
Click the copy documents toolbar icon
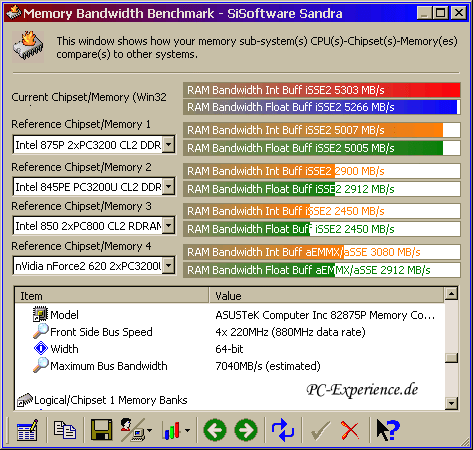click(x=65, y=429)
